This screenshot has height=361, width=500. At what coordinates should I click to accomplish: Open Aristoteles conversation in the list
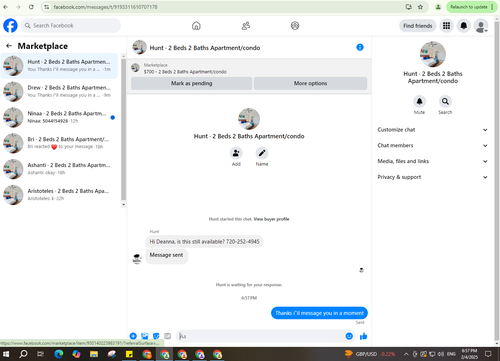[59, 195]
